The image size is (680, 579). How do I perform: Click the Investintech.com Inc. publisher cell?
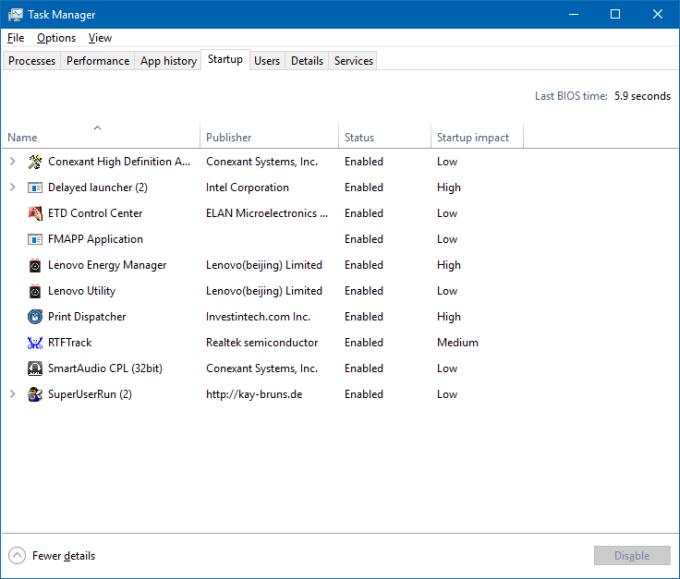click(x=258, y=317)
